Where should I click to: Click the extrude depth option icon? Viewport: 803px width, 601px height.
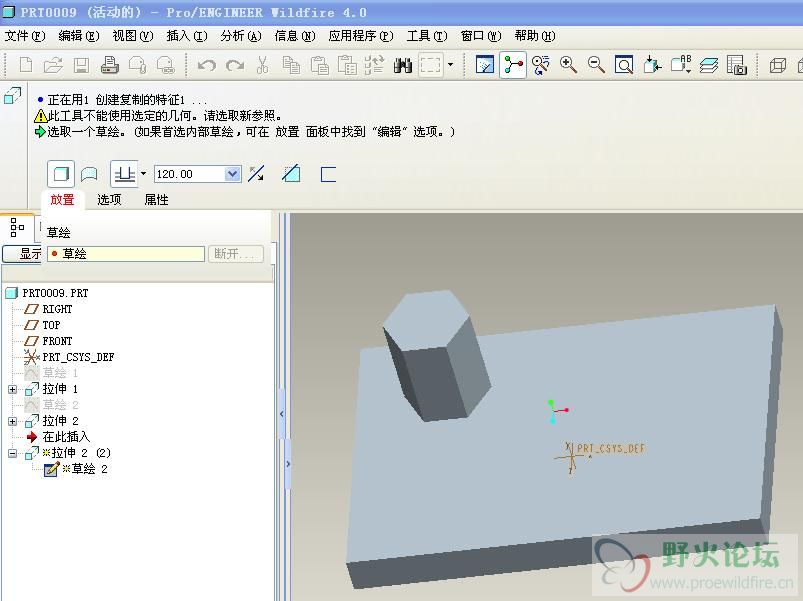click(x=124, y=174)
